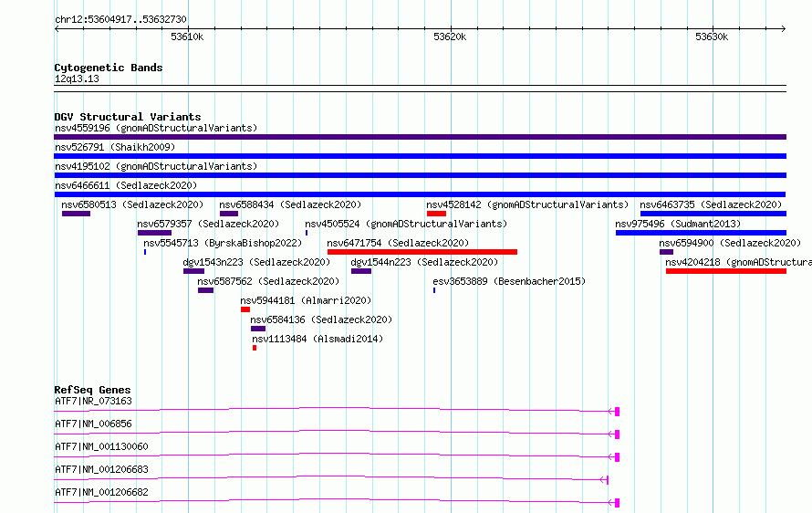Select the nsv5944181 Almarri2020 label
812x513 pixels.
tap(306, 300)
